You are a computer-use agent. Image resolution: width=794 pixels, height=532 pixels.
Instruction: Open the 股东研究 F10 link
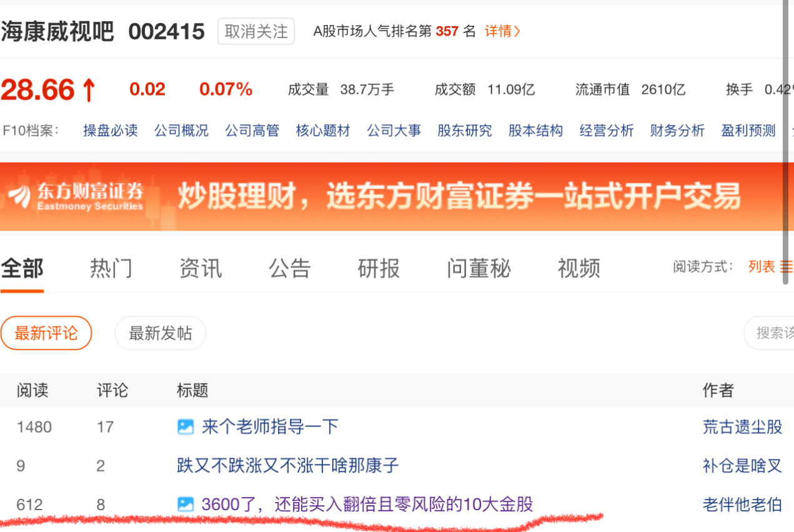pos(465,131)
